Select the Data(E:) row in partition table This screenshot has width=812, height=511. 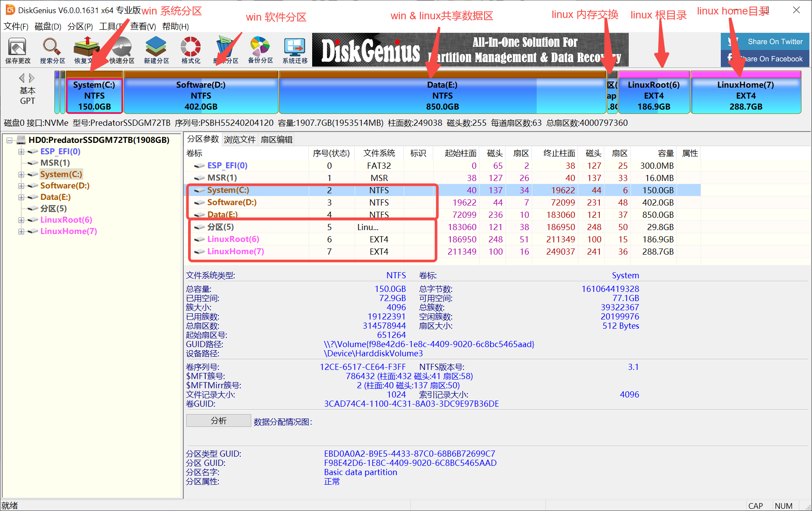tap(443, 215)
